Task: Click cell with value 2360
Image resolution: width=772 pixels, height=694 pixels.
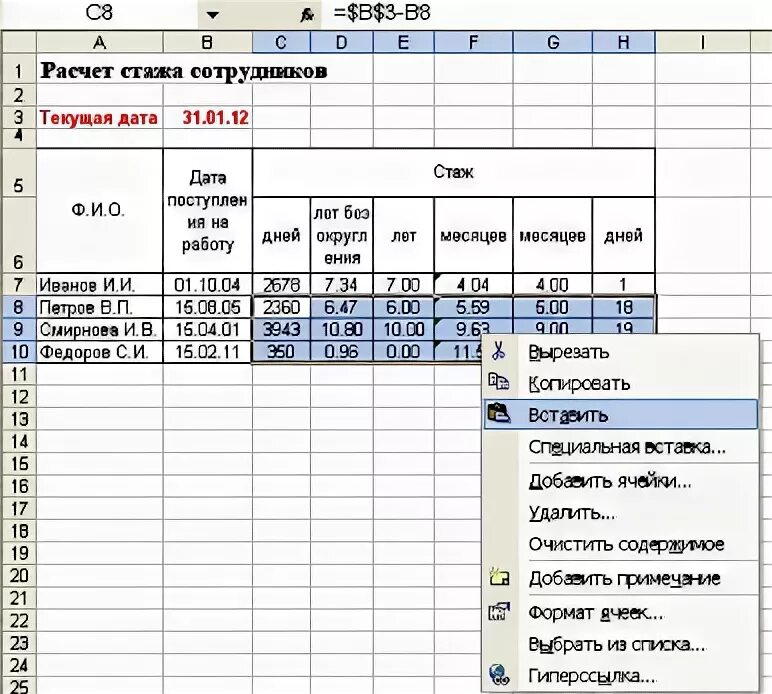Action: [281, 307]
